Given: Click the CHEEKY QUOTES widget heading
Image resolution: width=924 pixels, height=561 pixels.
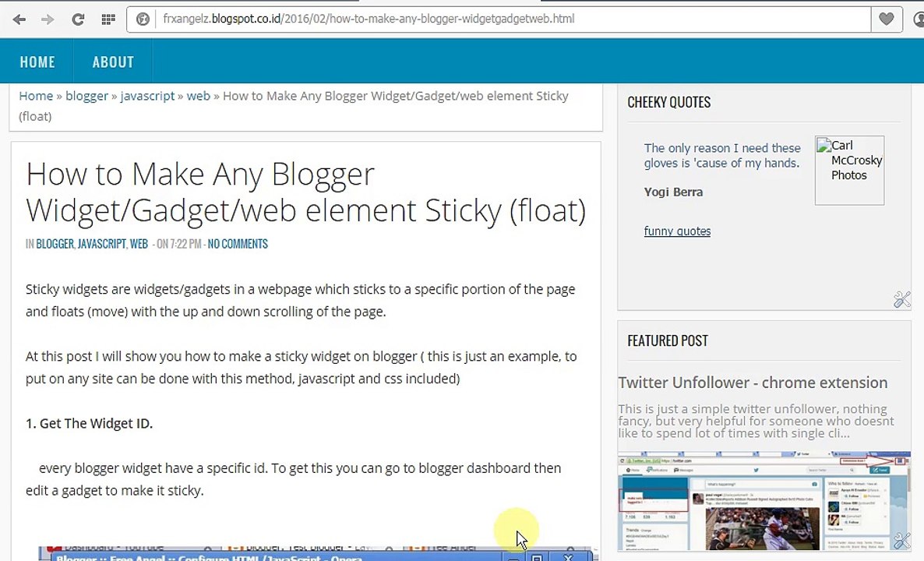Looking at the screenshot, I should 668,102.
